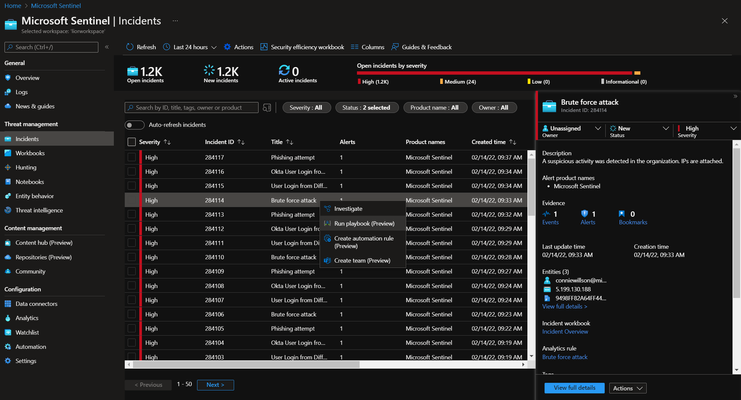
Task: Check the box for incident 284115
Action: click(131, 186)
